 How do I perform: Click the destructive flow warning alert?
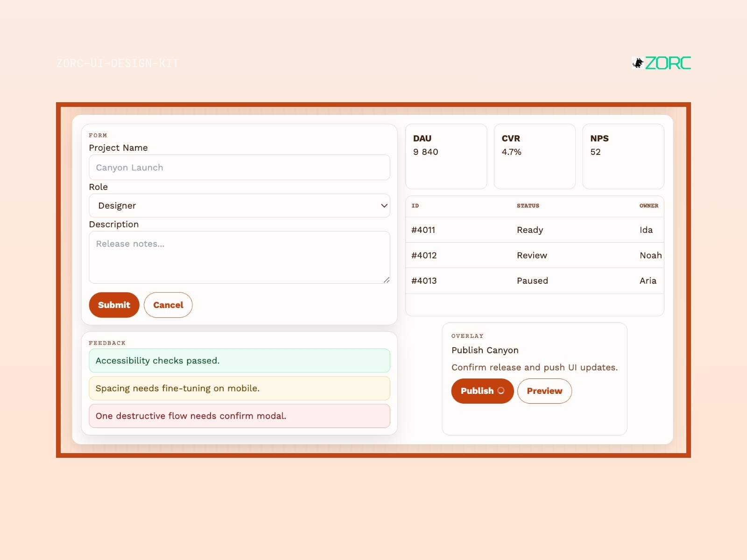pyautogui.click(x=240, y=416)
